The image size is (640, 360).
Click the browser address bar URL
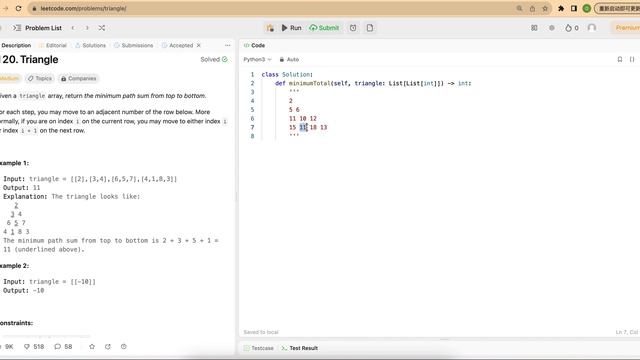[83, 8]
